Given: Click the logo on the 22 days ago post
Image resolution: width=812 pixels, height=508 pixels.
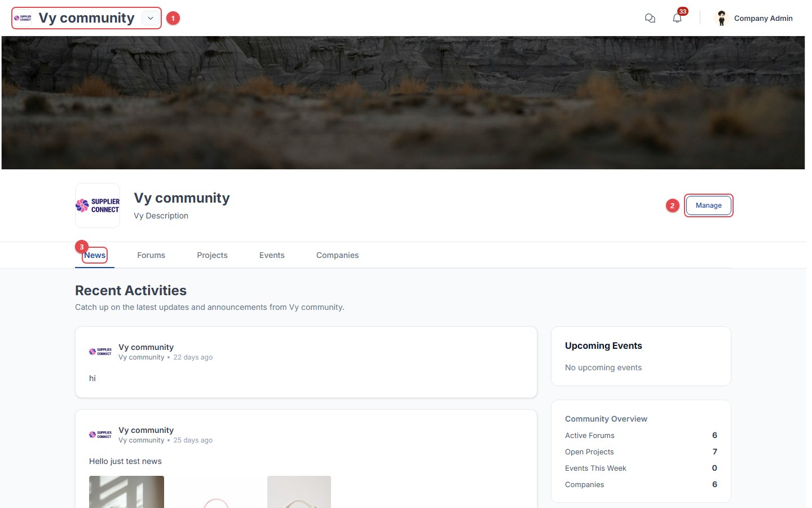Looking at the screenshot, I should (100, 352).
